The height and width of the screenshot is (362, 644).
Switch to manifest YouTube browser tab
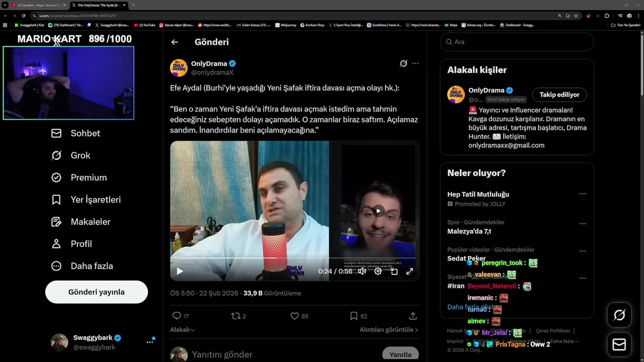tap(38, 5)
